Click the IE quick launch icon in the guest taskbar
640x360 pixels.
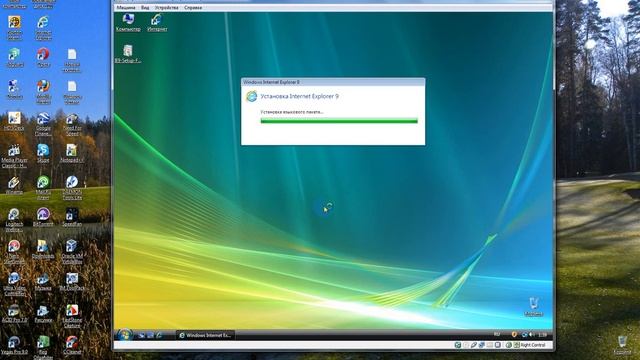[159, 335]
